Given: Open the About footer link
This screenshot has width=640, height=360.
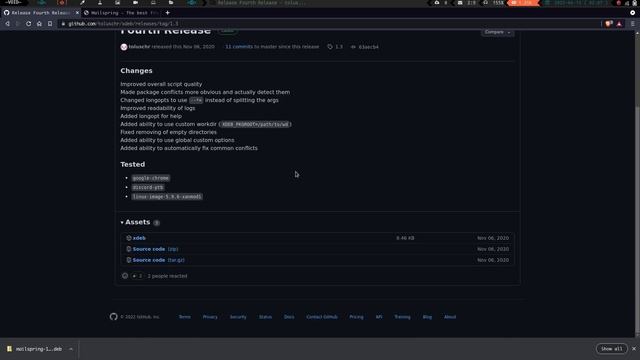Looking at the screenshot, I should 450,317.
